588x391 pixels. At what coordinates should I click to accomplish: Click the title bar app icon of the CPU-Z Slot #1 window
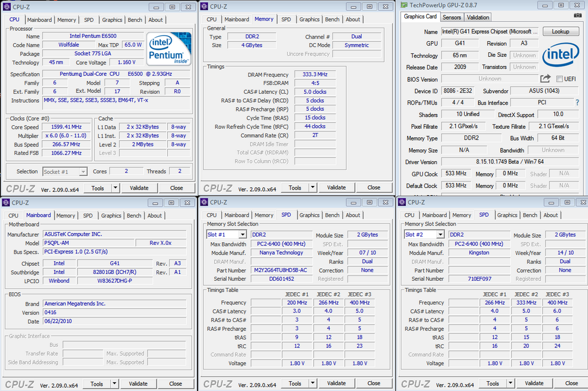click(204, 202)
